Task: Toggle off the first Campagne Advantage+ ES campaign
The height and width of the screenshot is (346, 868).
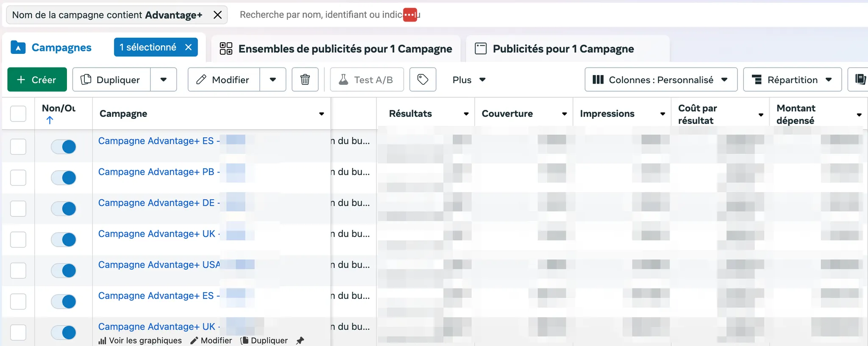Action: point(64,147)
